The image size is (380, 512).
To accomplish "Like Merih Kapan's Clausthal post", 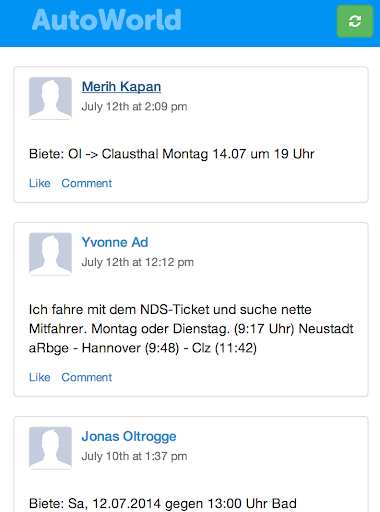I will pyautogui.click(x=40, y=183).
